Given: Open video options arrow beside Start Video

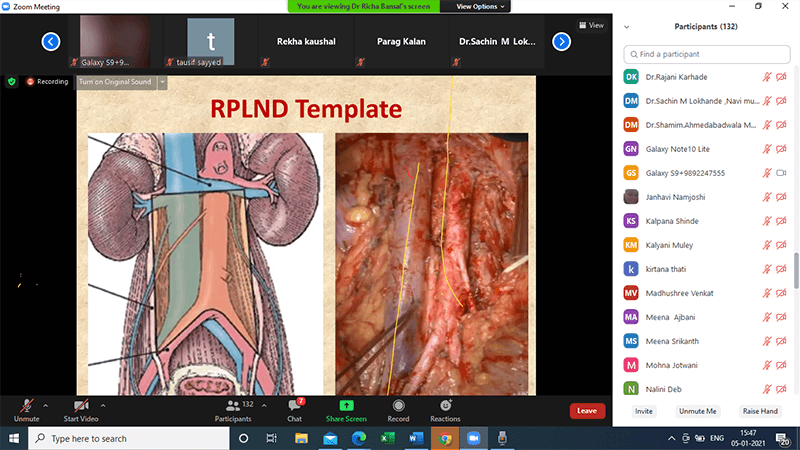Looking at the screenshot, I should (103, 405).
